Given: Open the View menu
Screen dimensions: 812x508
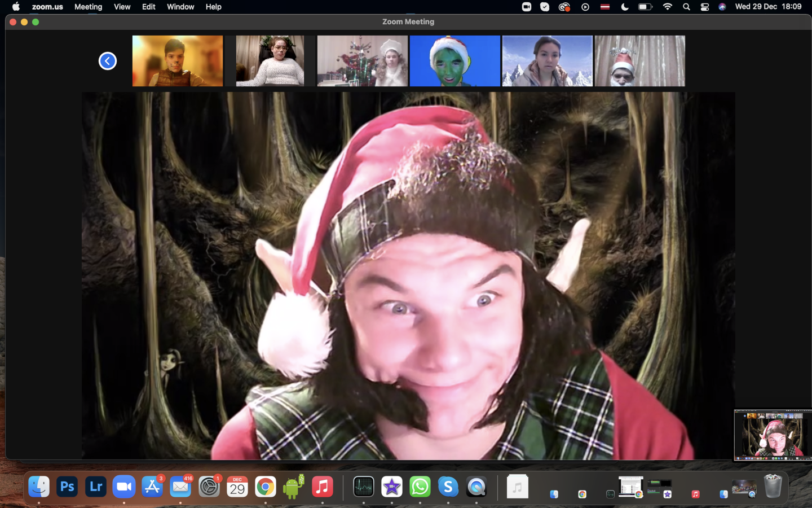Looking at the screenshot, I should pos(122,7).
